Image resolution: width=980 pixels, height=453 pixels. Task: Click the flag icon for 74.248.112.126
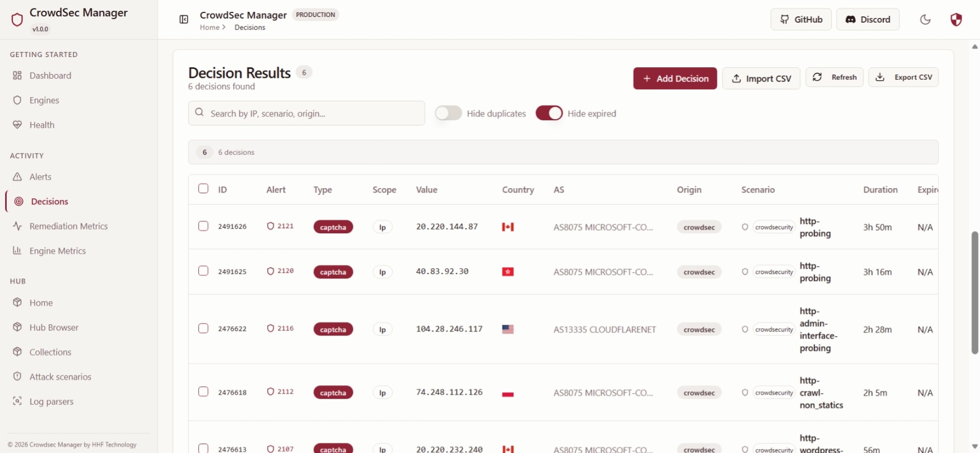coord(508,394)
